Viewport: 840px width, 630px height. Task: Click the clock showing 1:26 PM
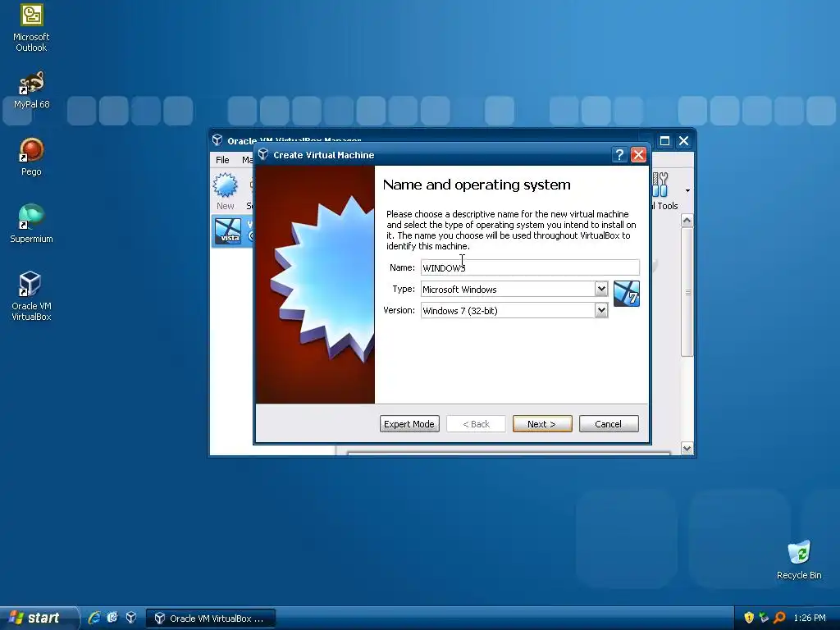click(810, 618)
